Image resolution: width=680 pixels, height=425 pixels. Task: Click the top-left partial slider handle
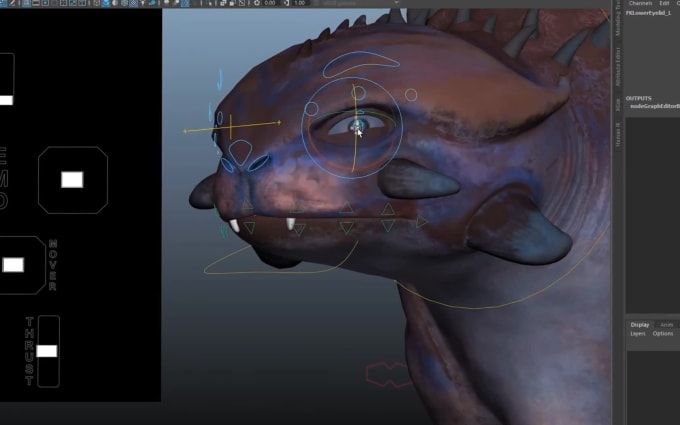[x=6, y=100]
